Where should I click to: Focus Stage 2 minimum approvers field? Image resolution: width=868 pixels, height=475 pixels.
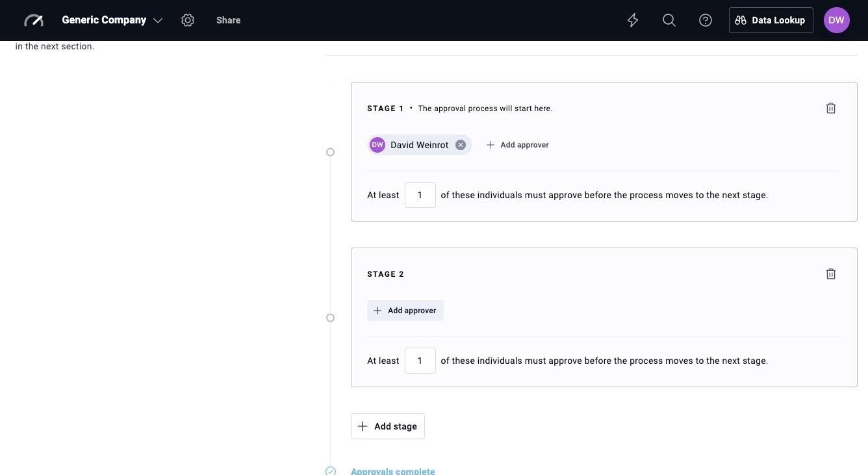click(x=420, y=361)
